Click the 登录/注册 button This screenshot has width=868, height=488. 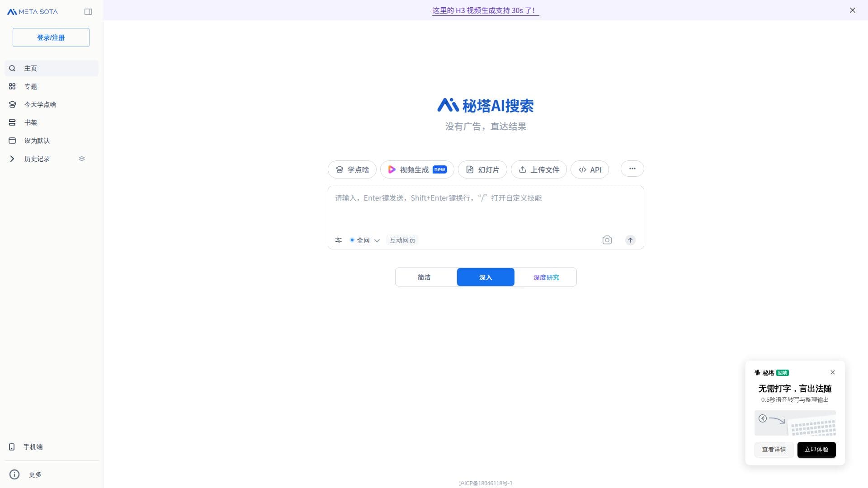(51, 38)
